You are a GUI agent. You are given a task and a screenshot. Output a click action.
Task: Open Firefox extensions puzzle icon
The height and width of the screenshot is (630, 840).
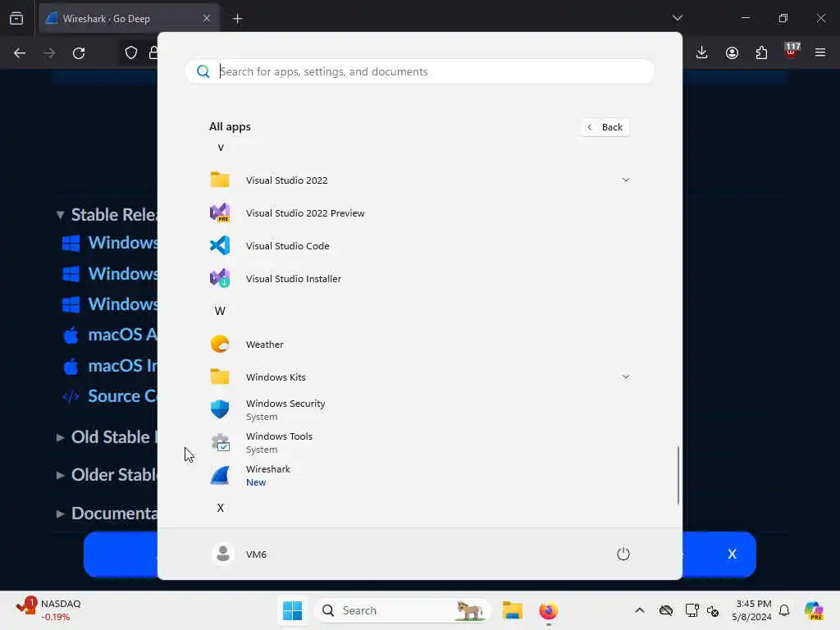(761, 52)
